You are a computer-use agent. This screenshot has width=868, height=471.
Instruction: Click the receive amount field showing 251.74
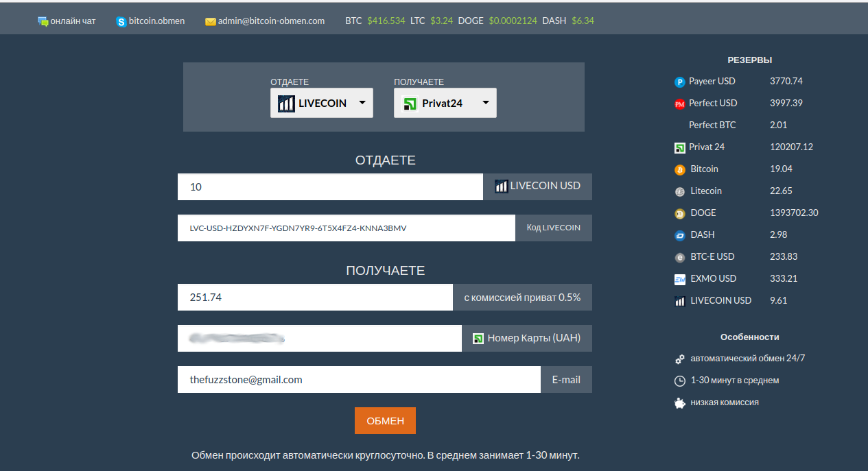[315, 298]
